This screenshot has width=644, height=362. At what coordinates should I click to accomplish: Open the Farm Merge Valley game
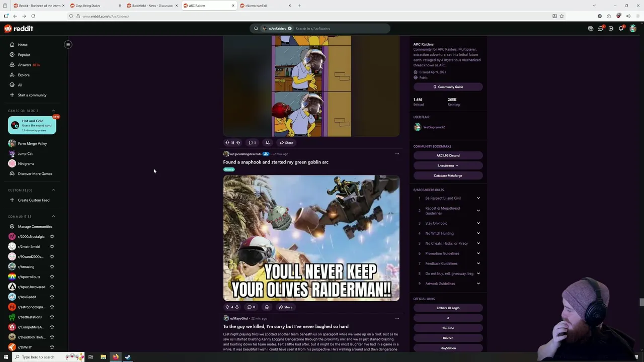coord(32,143)
